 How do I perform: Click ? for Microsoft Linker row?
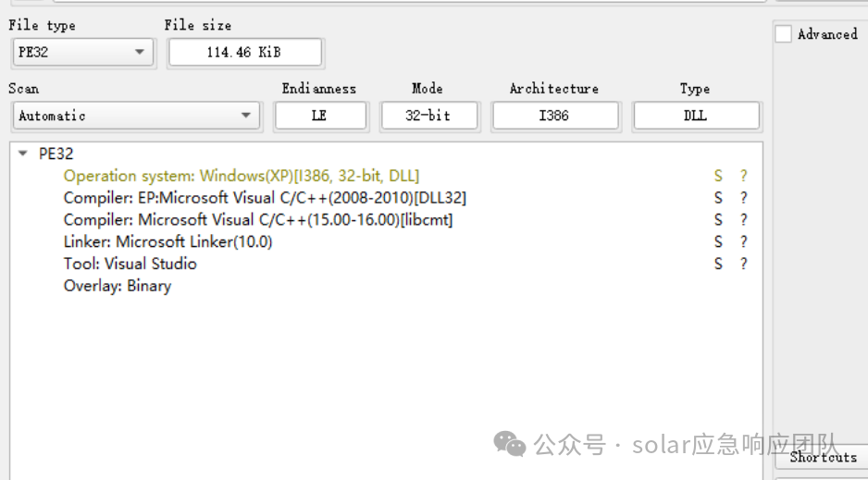point(743,241)
